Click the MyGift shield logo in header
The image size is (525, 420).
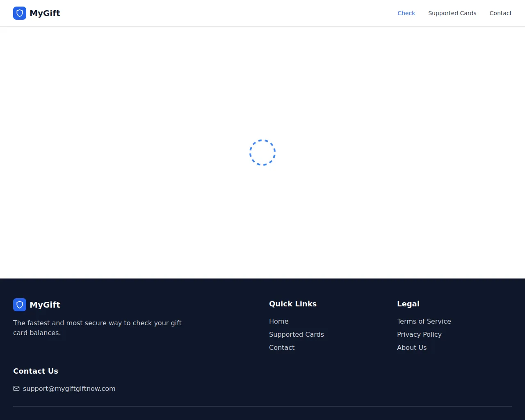point(20,13)
